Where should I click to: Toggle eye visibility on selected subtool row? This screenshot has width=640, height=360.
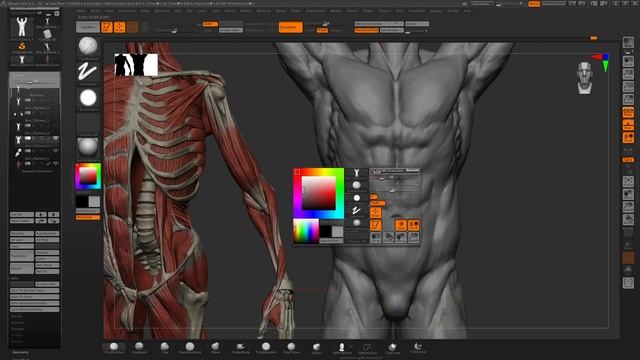coord(56,138)
